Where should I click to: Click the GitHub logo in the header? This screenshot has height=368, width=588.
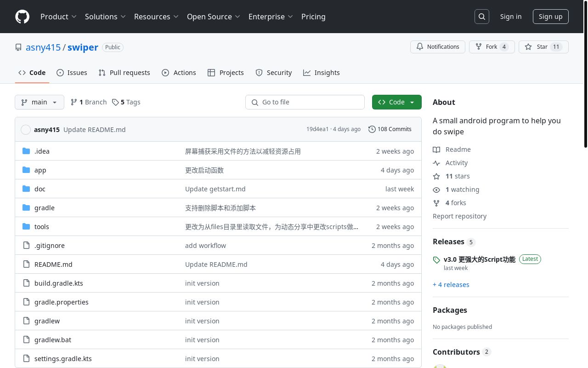[x=22, y=17]
